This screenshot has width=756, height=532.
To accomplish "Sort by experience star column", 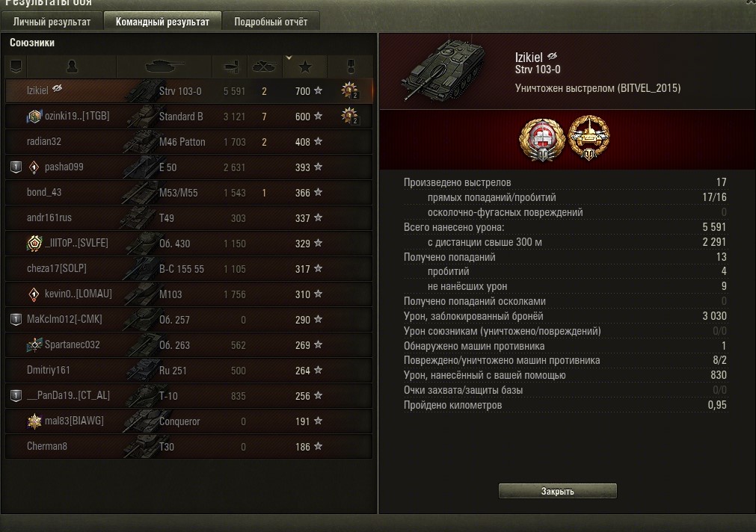I will [304, 66].
